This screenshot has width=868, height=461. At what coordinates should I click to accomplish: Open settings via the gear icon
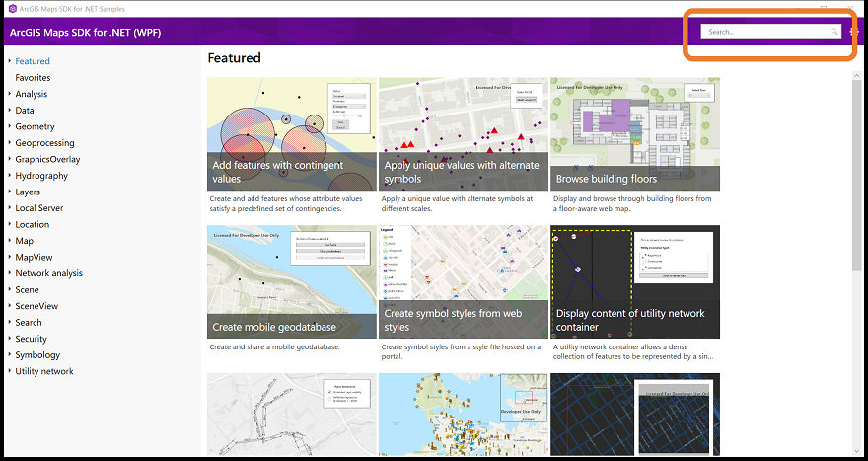853,32
